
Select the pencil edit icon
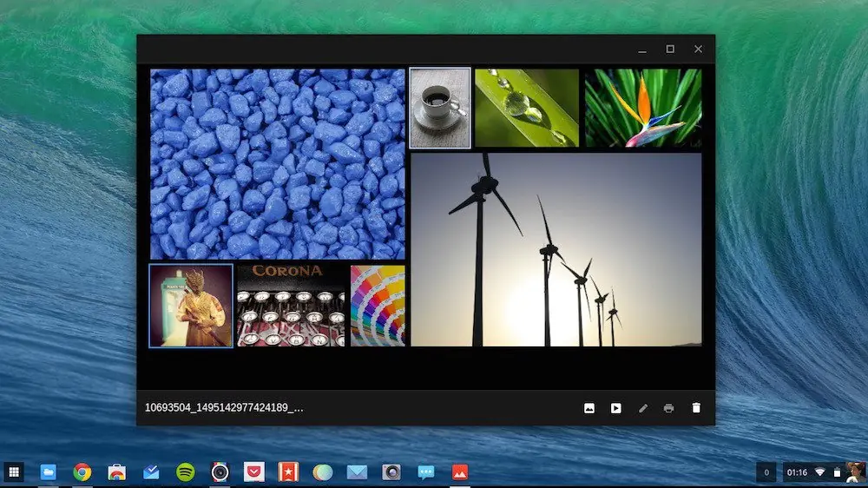(642, 408)
